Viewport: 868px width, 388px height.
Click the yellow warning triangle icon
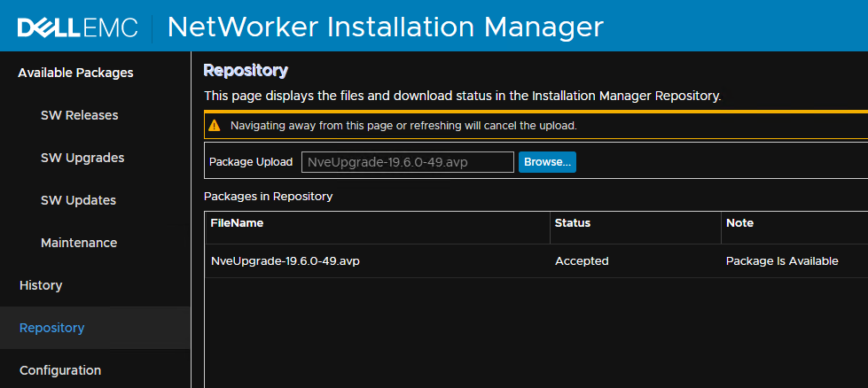click(215, 126)
